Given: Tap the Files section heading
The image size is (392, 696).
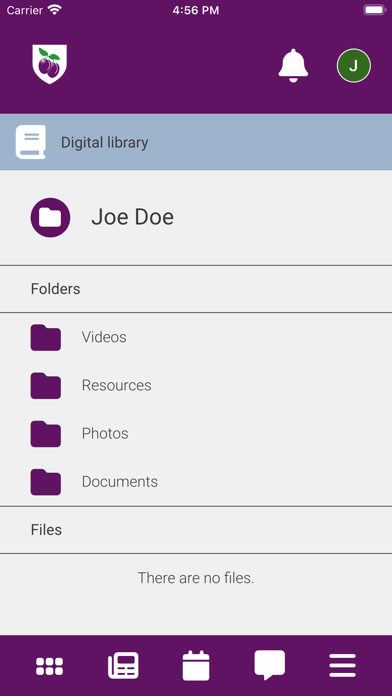Looking at the screenshot, I should tap(46, 530).
